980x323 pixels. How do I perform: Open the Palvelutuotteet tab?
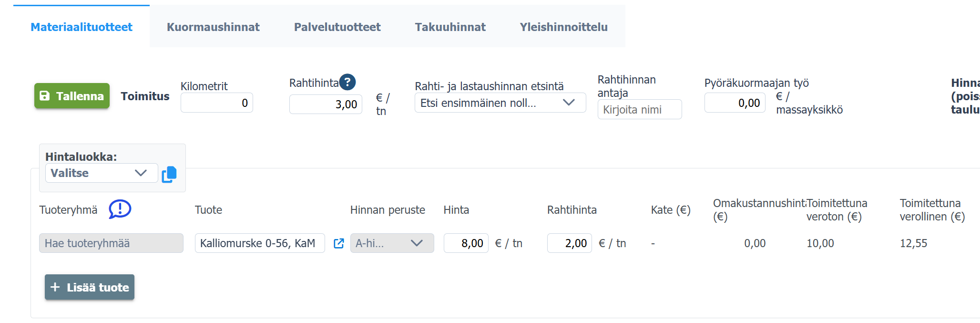pyautogui.click(x=337, y=27)
